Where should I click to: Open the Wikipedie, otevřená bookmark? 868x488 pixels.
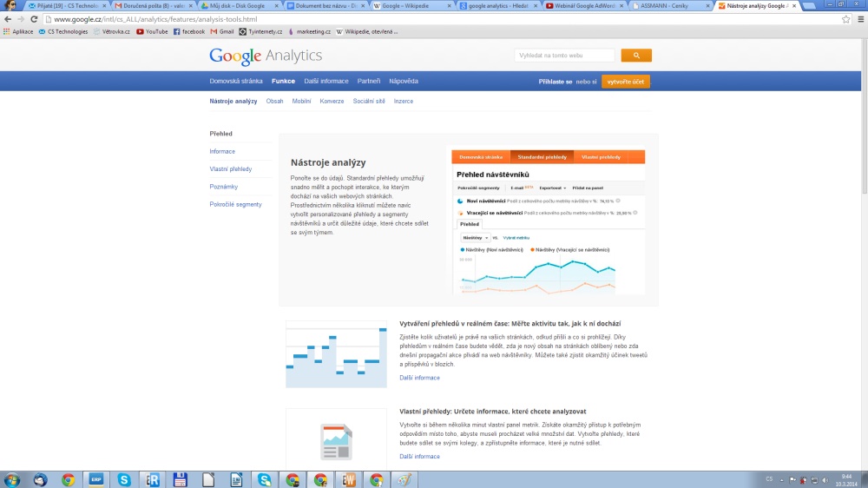point(367,31)
